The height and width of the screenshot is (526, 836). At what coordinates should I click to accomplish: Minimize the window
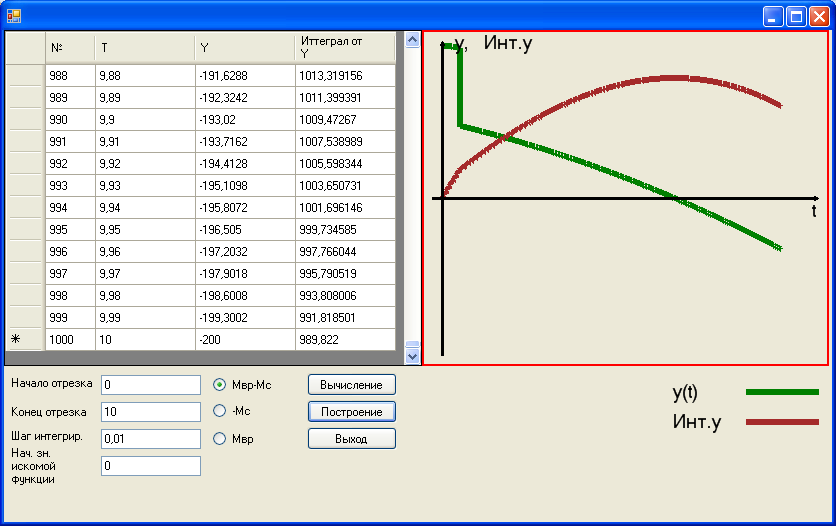pyautogui.click(x=773, y=17)
